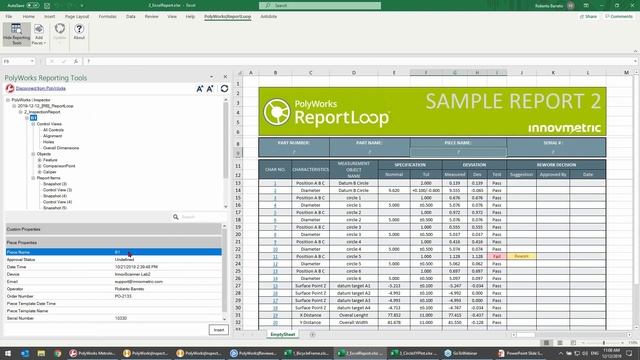Screen dimensions: 640x360
Task: Collapse the Report Items tree node
Action: pos(33,178)
